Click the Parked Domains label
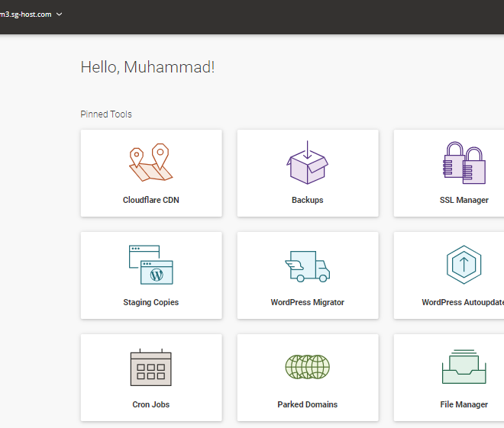The height and width of the screenshot is (428, 504). click(x=307, y=404)
